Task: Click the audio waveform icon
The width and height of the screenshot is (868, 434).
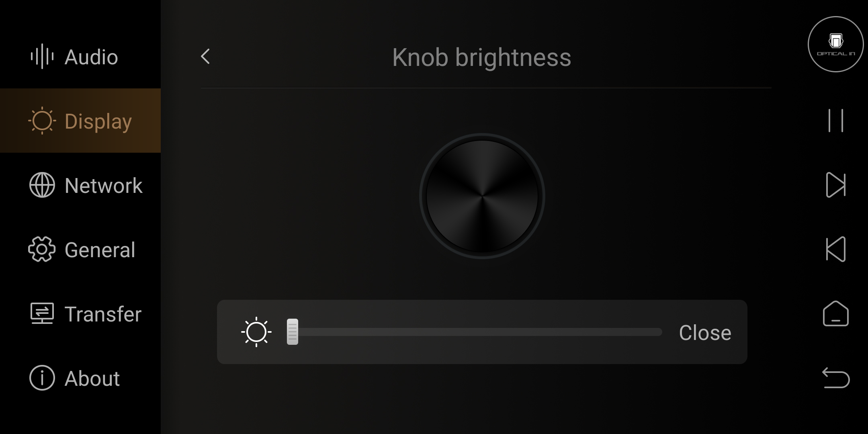Action: (42, 56)
